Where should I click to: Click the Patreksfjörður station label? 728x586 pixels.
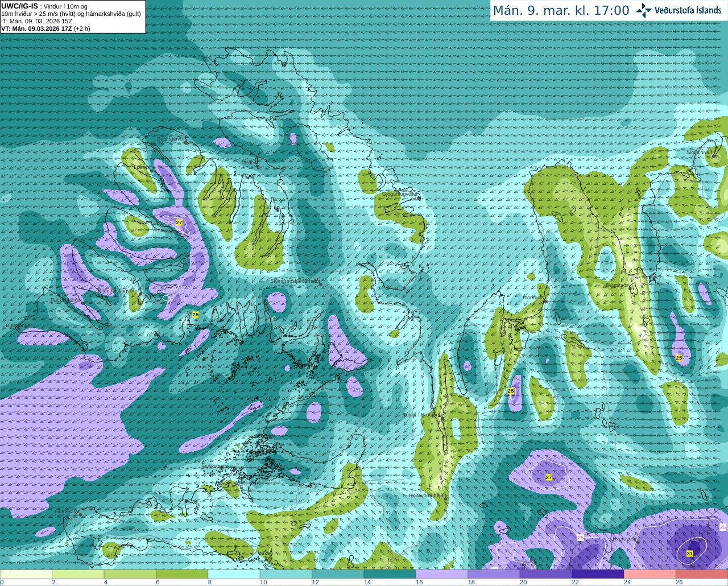pyautogui.click(x=67, y=300)
